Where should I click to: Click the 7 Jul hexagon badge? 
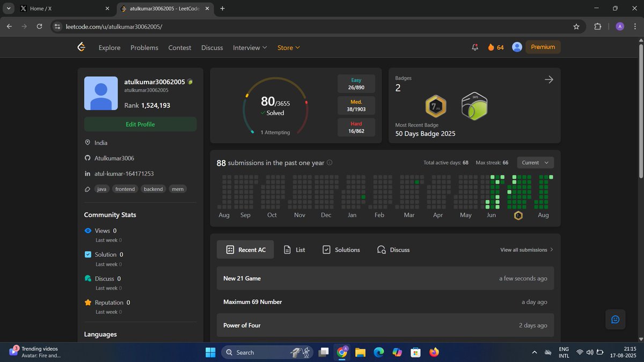(x=435, y=106)
